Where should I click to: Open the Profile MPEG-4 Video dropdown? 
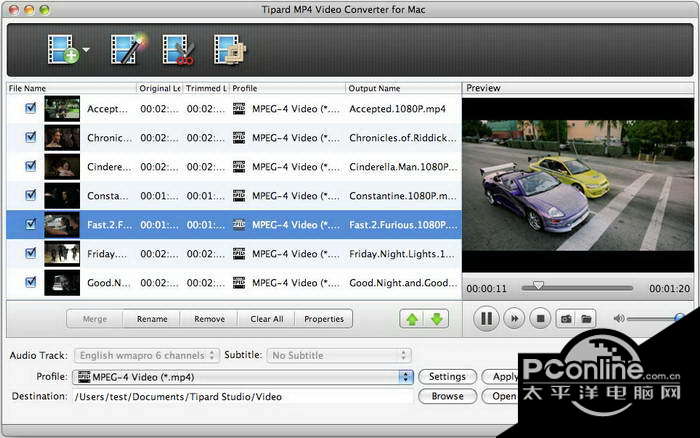click(243, 377)
